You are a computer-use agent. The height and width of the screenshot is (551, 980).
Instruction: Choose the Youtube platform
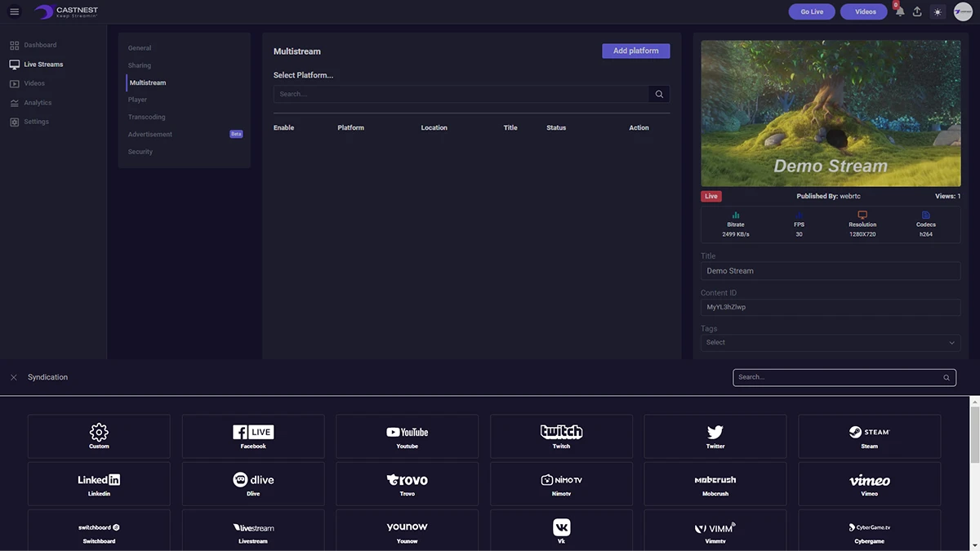click(408, 436)
